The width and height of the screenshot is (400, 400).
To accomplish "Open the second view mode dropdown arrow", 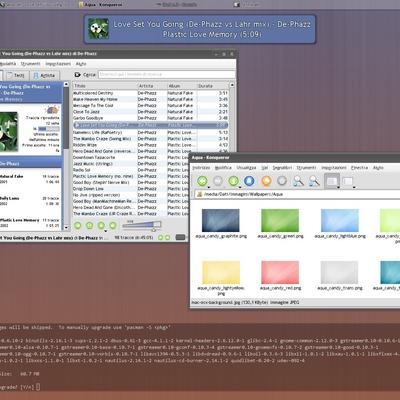I will coord(354,187).
